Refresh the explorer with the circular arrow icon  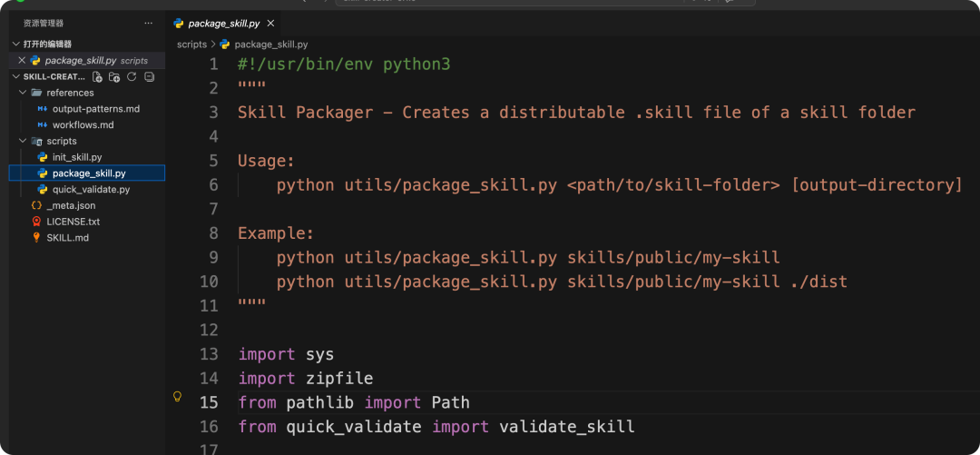(x=132, y=77)
